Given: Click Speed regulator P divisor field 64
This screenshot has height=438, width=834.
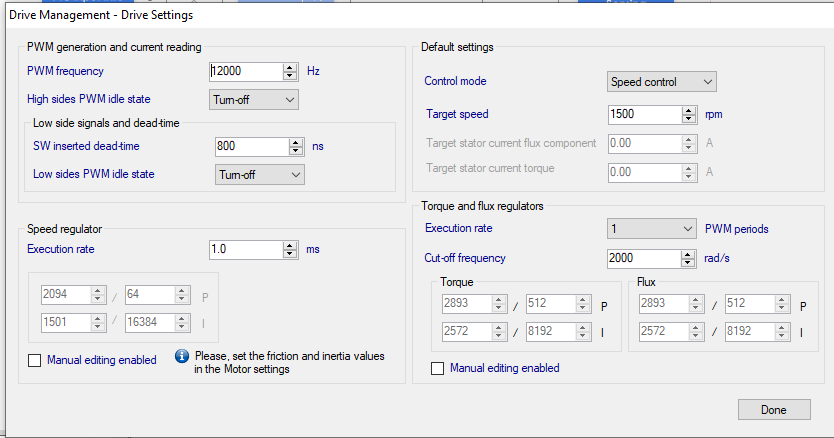Looking at the screenshot, I should click(x=151, y=295).
